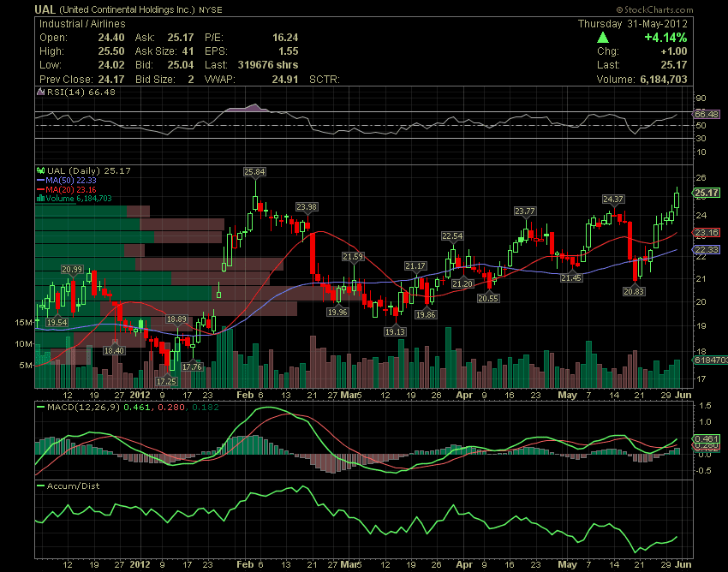The width and height of the screenshot is (728, 572).
Task: Click the 20.99 price callout
Action: pos(72,269)
